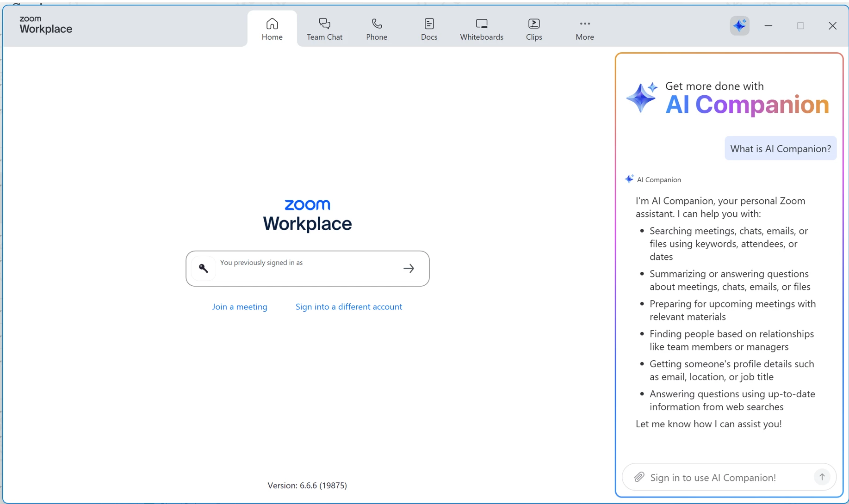Close the Zoom Workplace window
The width and height of the screenshot is (849, 504).
pos(832,25)
